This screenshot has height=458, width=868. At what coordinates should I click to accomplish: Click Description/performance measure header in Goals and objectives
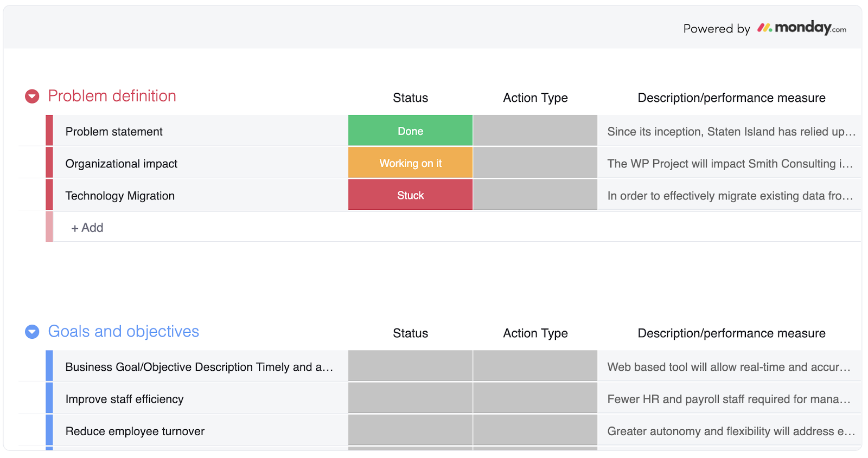pos(731,333)
